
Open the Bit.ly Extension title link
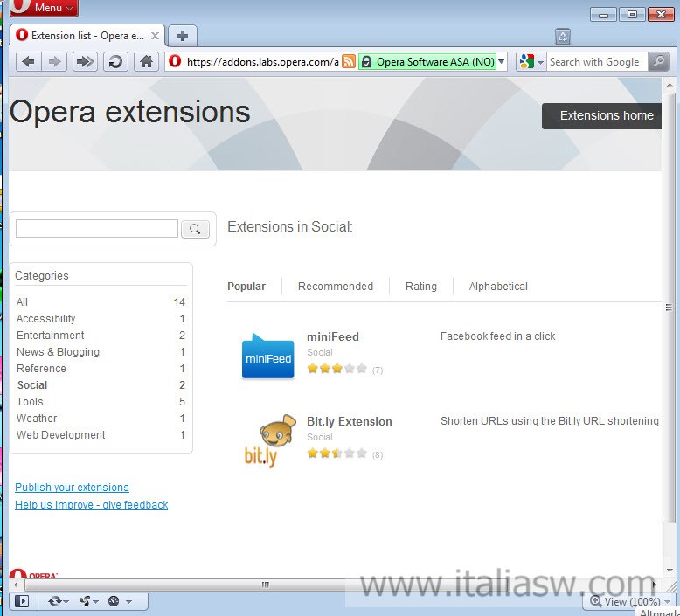[349, 421]
